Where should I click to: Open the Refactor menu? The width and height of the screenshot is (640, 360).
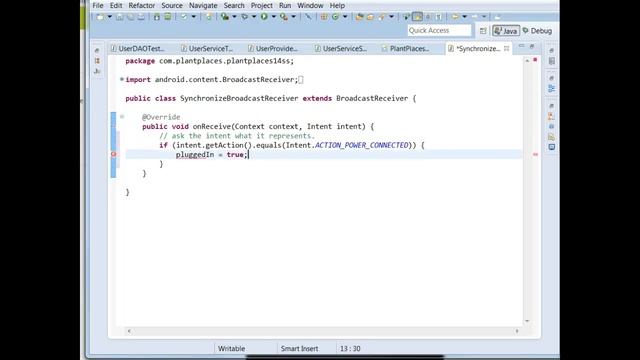coord(142,6)
